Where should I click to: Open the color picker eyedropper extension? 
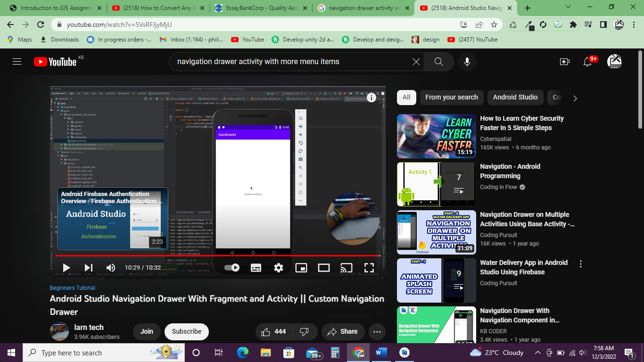(529, 25)
